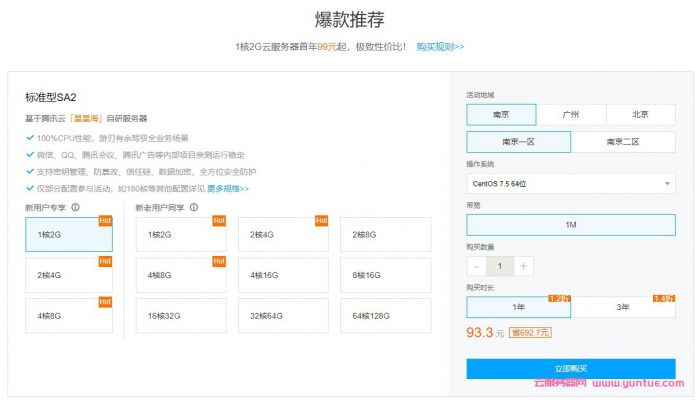Select 北京 region option
The height and width of the screenshot is (404, 700).
[x=640, y=115]
